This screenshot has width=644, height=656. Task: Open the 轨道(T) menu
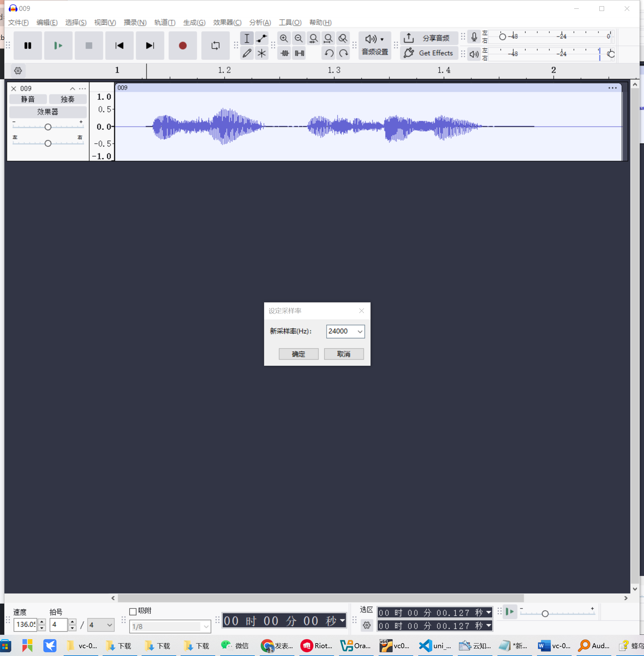coord(164,22)
